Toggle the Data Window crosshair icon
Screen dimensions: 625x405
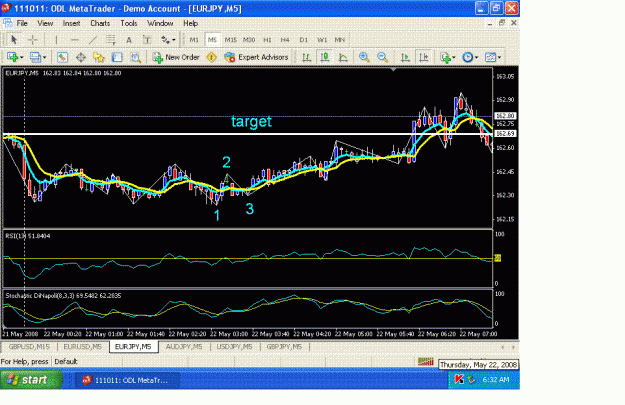point(81,57)
